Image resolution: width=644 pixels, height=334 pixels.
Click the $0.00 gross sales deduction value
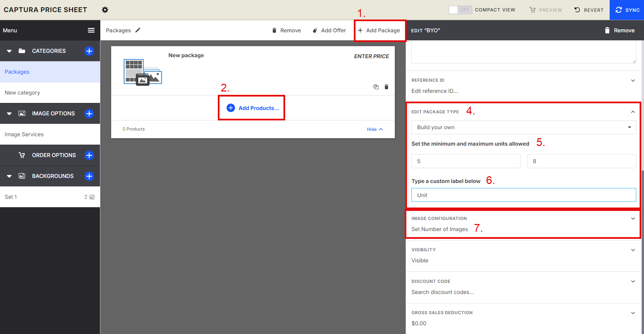[419, 323]
